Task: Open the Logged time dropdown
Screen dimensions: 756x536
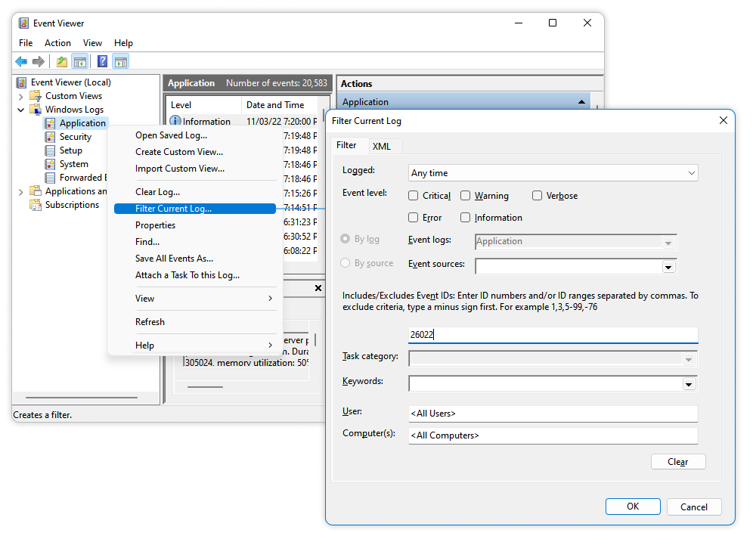Action: click(692, 173)
